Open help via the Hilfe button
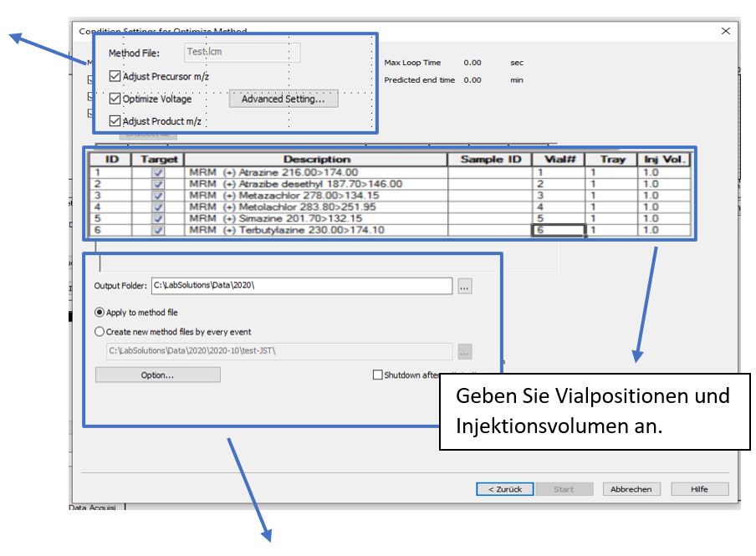Image resolution: width=756 pixels, height=556 pixels. 699,489
